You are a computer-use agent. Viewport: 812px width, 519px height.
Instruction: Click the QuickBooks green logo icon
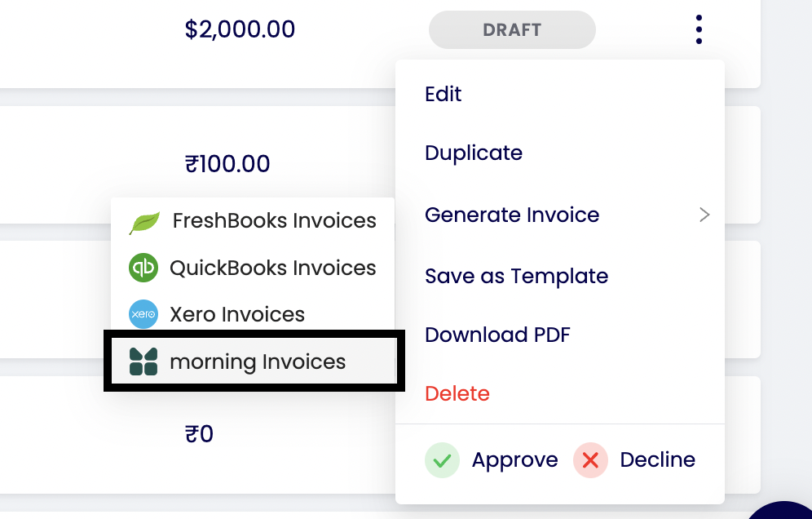(x=143, y=268)
